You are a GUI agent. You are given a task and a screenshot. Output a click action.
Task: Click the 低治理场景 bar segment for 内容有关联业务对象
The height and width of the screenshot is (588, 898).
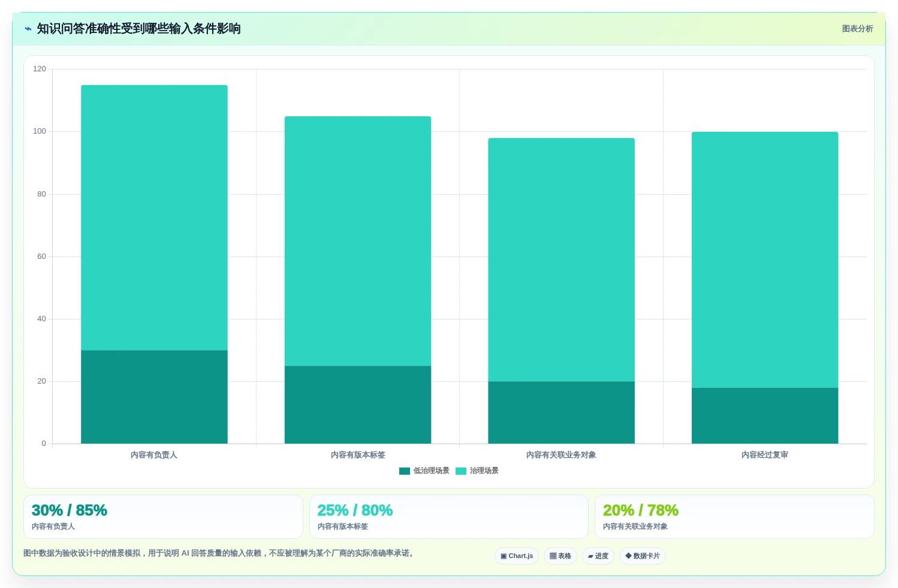pyautogui.click(x=561, y=412)
